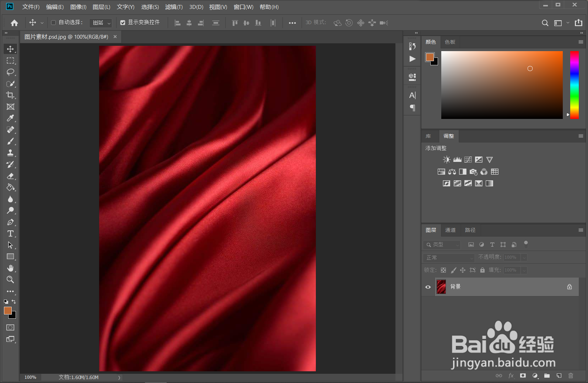Select the Rectangular Marquee tool

coord(10,61)
